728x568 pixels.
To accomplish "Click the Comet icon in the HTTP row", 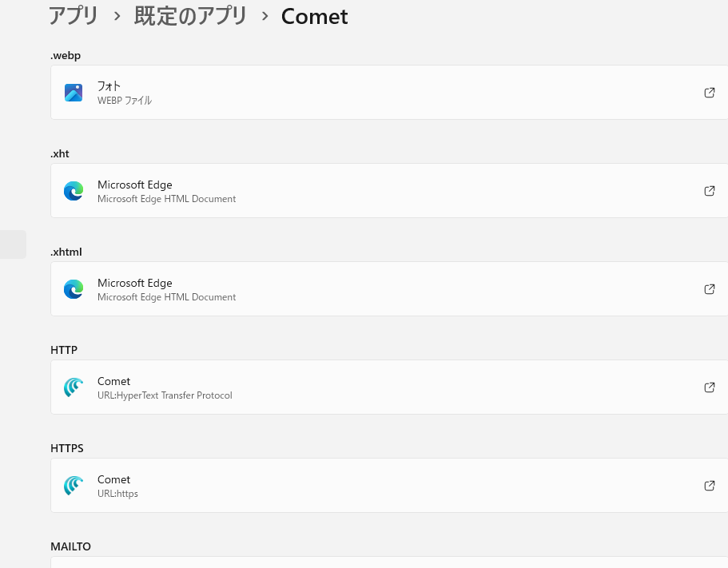I will (74, 387).
